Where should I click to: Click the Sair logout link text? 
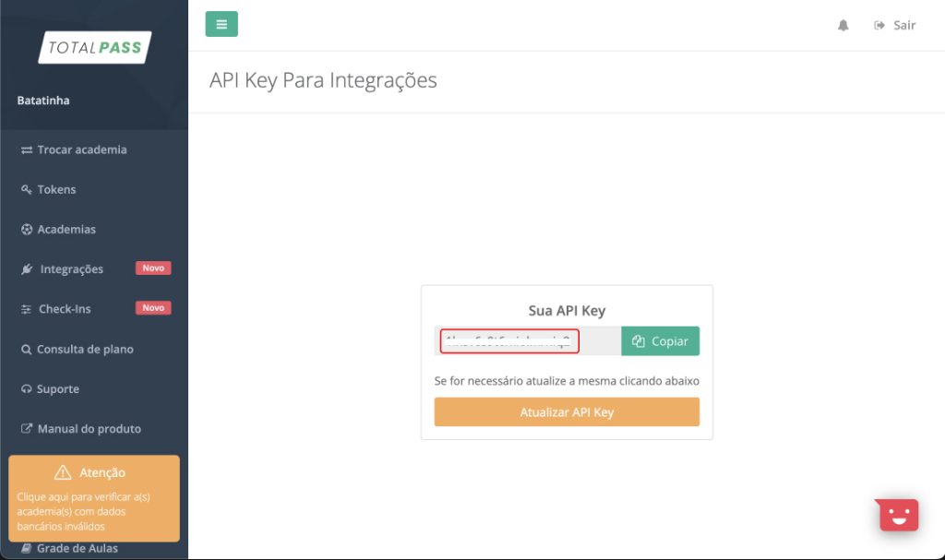904,25
